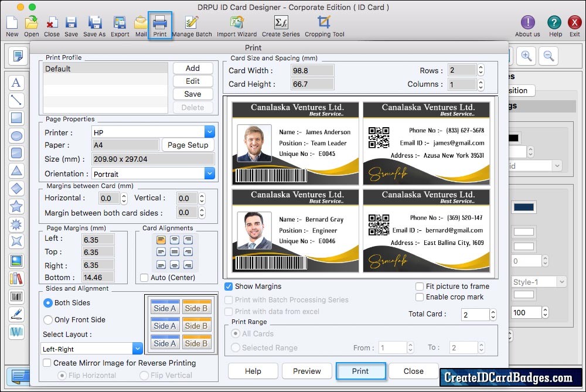The width and height of the screenshot is (586, 392).
Task: Click the Mail toolbar icon
Action: tap(141, 26)
